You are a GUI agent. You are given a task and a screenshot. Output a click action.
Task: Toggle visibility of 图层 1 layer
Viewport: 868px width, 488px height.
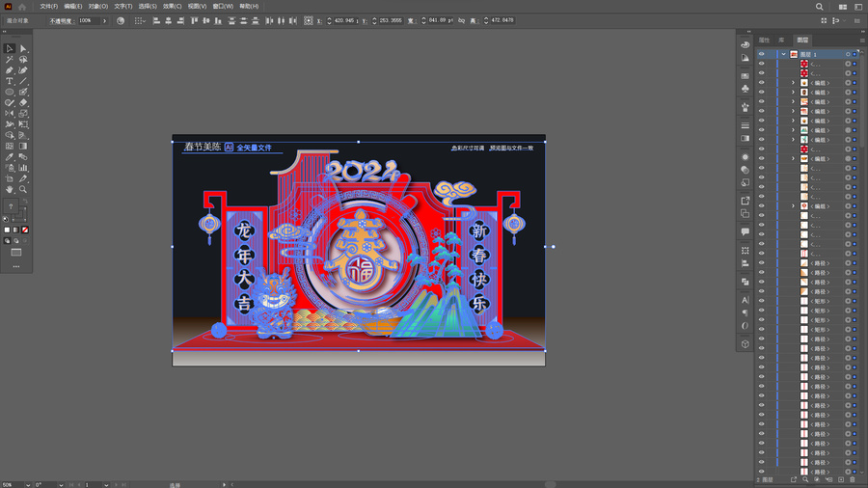pyautogui.click(x=762, y=54)
